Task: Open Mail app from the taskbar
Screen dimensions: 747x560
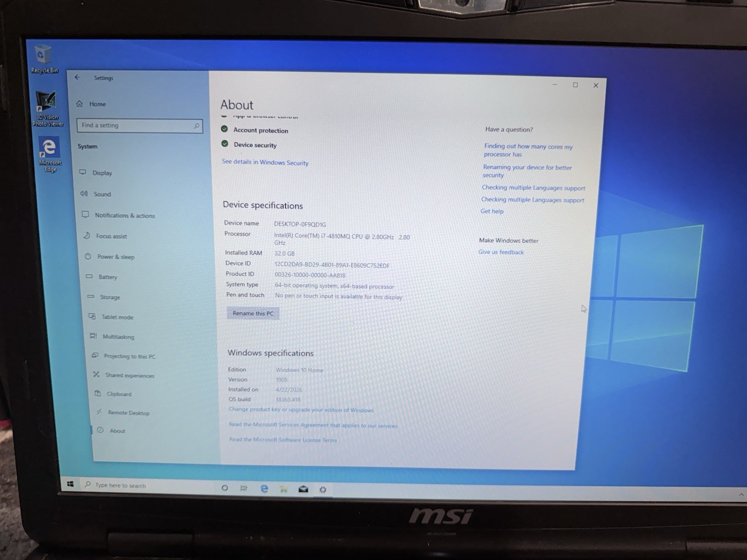Action: [x=303, y=489]
